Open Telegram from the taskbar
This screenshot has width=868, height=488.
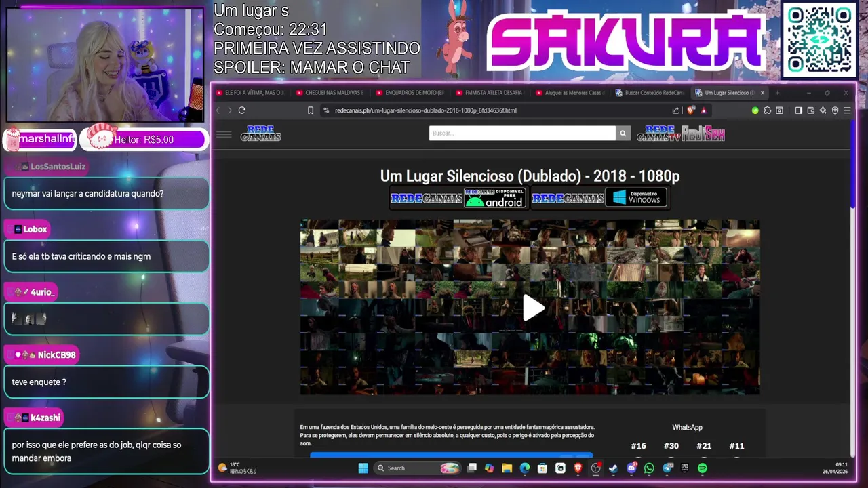coord(667,468)
